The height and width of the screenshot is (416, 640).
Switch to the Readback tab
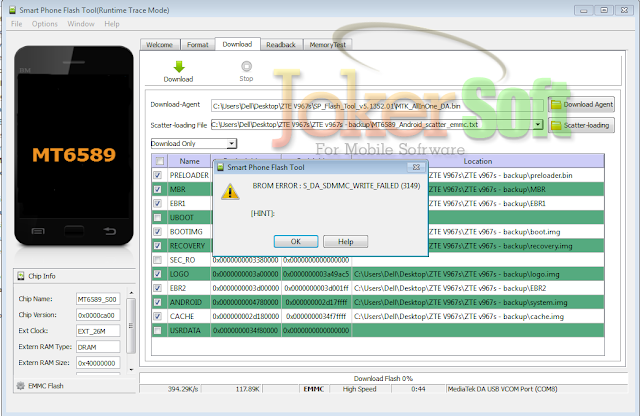(x=281, y=44)
